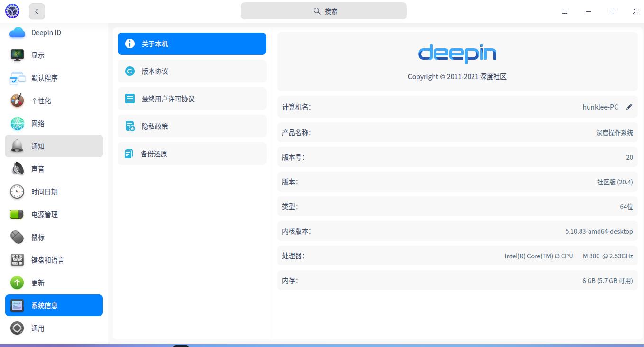The width and height of the screenshot is (644, 347).
Task: Click the 声音 speaker icon
Action: click(17, 169)
